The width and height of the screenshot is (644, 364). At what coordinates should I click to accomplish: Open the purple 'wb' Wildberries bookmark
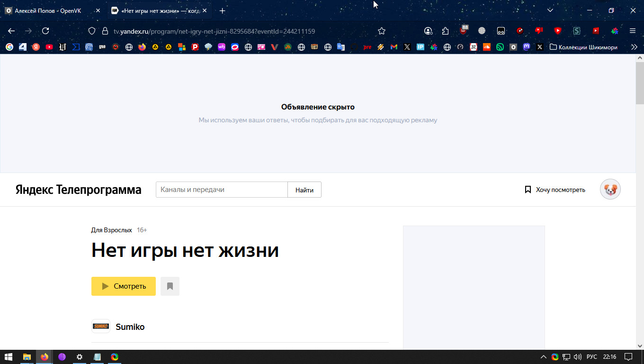coord(222,47)
